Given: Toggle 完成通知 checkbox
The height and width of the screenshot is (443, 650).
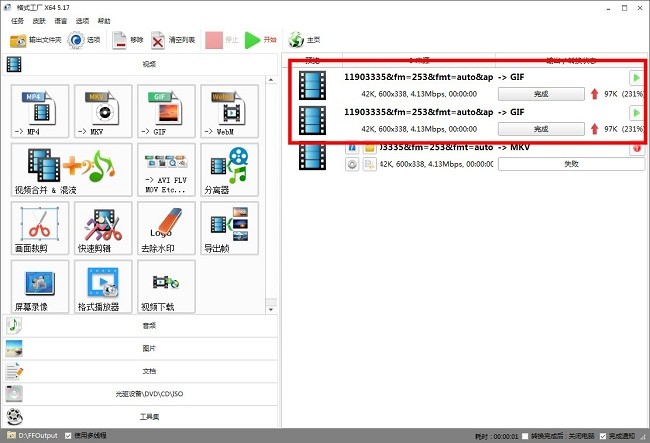Looking at the screenshot, I should pos(603,436).
